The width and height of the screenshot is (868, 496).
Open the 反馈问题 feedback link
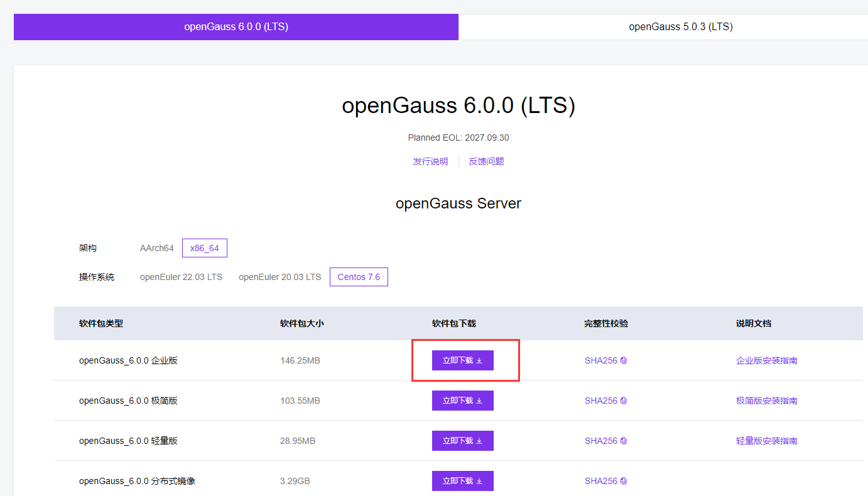486,161
